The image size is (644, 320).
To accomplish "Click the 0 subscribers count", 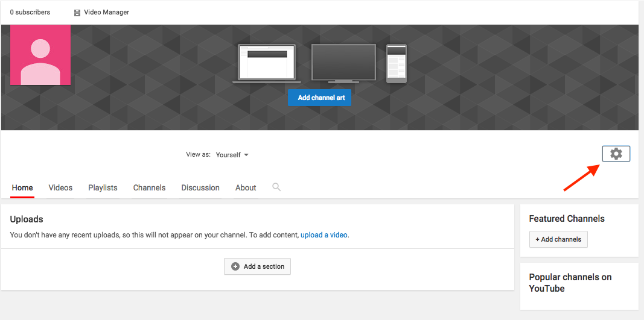I will pyautogui.click(x=30, y=12).
